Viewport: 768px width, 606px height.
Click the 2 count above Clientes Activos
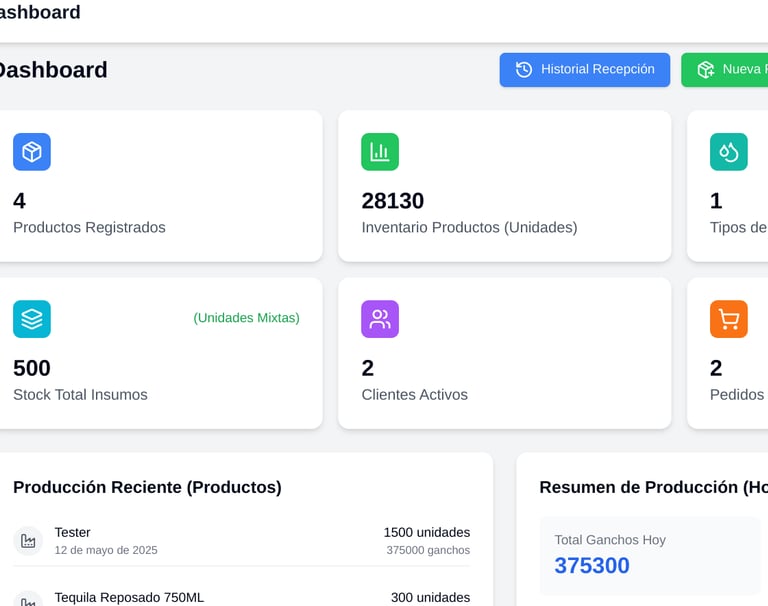(x=368, y=368)
